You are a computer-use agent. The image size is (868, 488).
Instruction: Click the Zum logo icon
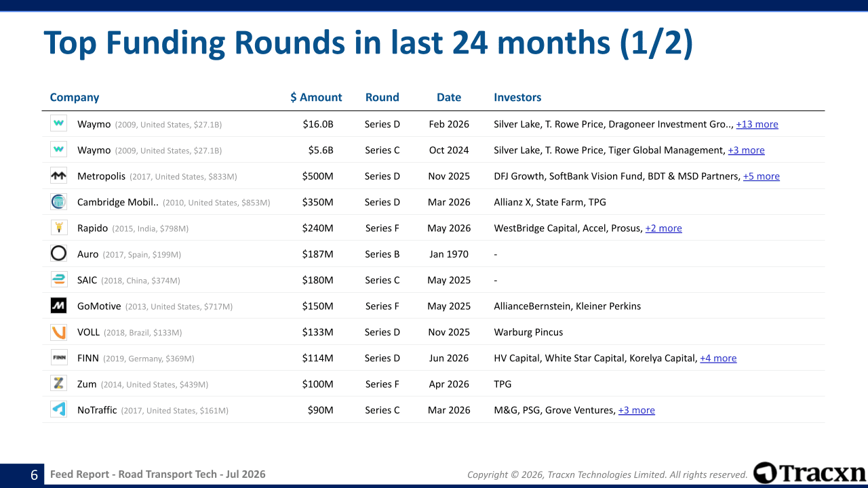click(58, 384)
